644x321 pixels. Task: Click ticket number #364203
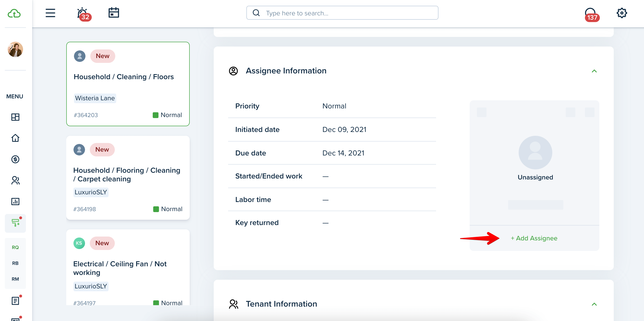click(x=85, y=115)
